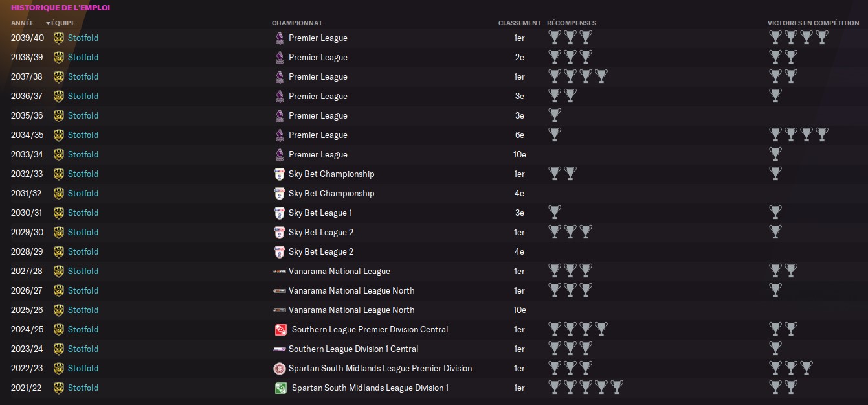Click the Vanarama National League logo in the 2027/28 row
Screen dimensions: 868x405
(280, 271)
